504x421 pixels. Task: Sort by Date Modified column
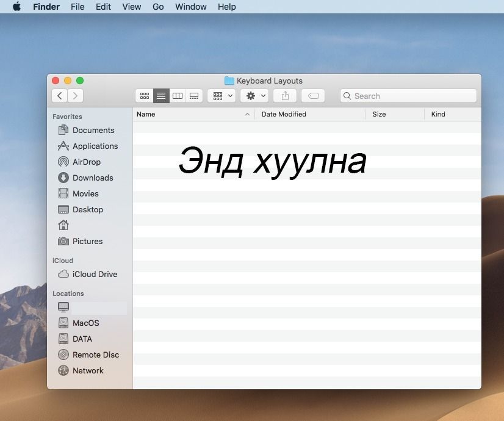click(x=310, y=114)
